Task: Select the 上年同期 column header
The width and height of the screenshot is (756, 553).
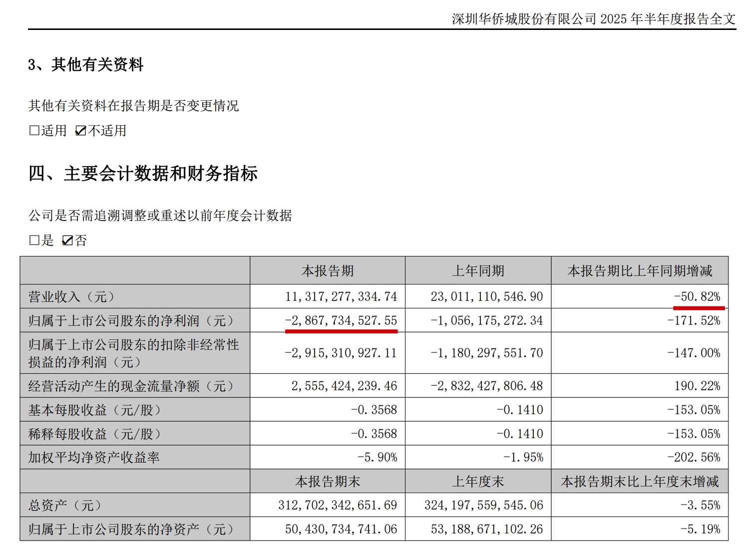Action: coord(478,271)
